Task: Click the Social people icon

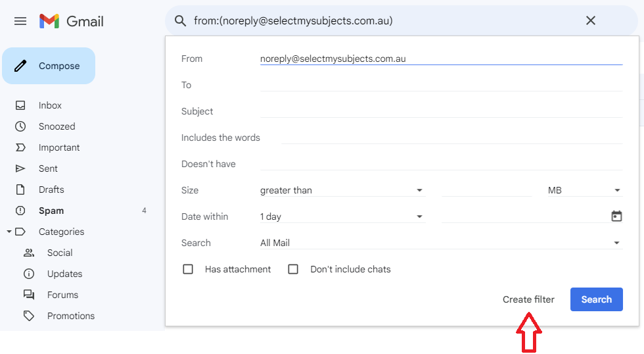Action: (29, 253)
